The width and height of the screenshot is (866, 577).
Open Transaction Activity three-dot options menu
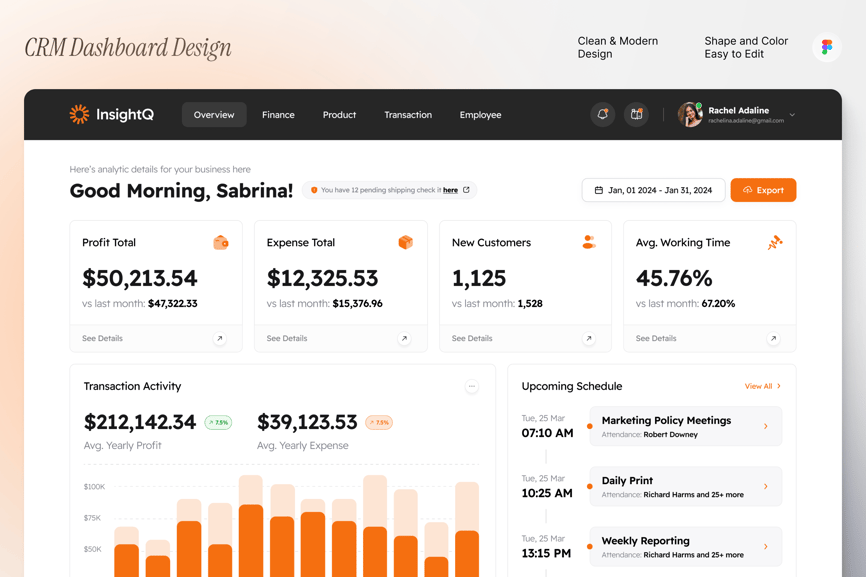click(x=472, y=387)
